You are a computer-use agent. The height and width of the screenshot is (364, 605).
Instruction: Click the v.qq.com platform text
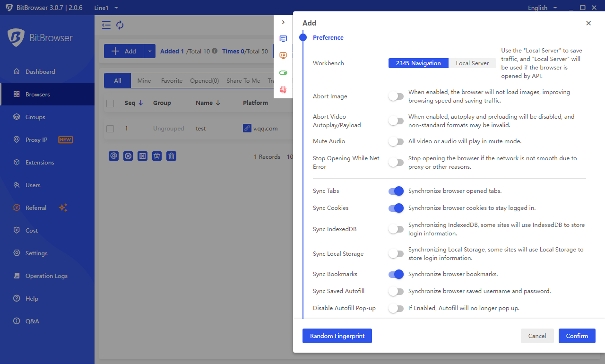click(266, 129)
